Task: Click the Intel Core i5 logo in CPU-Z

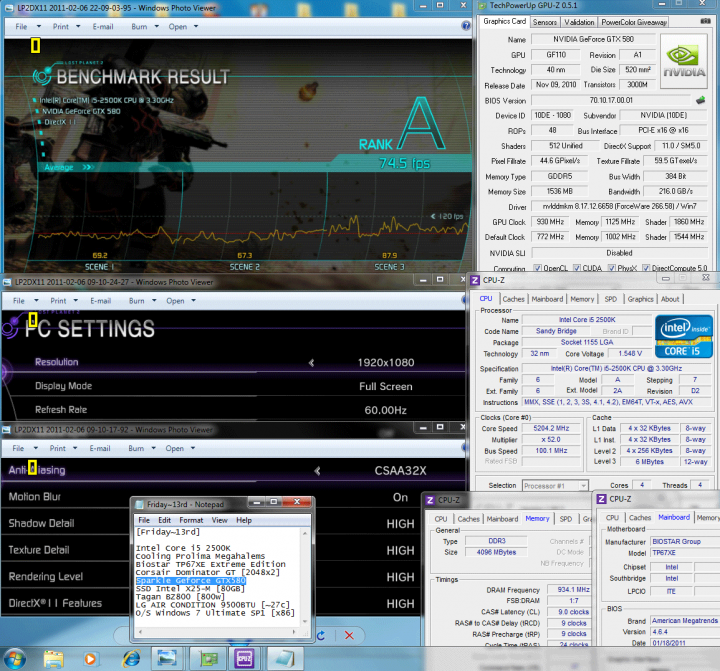Action: (x=683, y=336)
